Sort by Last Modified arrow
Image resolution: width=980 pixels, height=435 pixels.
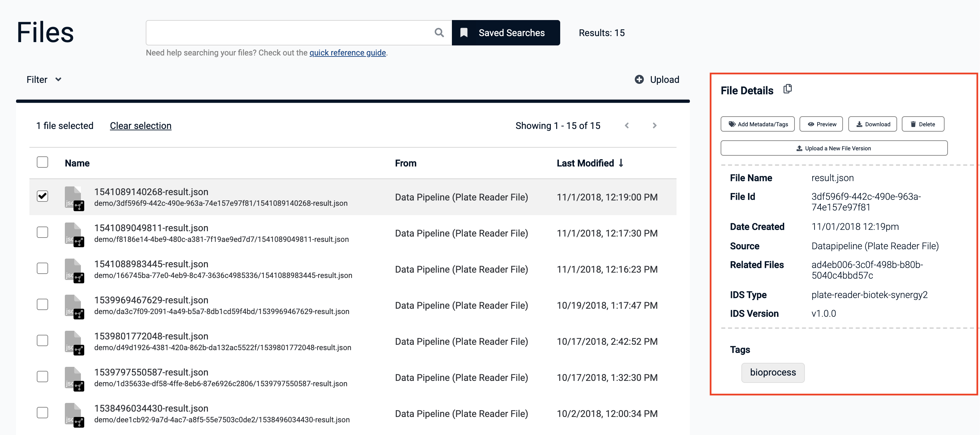[x=621, y=163]
